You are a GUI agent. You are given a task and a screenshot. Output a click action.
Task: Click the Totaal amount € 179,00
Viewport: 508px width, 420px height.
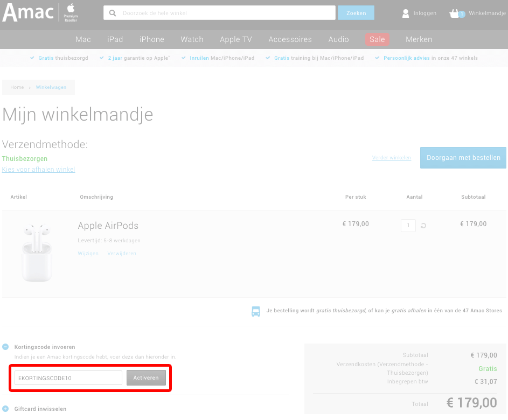tap(472, 403)
